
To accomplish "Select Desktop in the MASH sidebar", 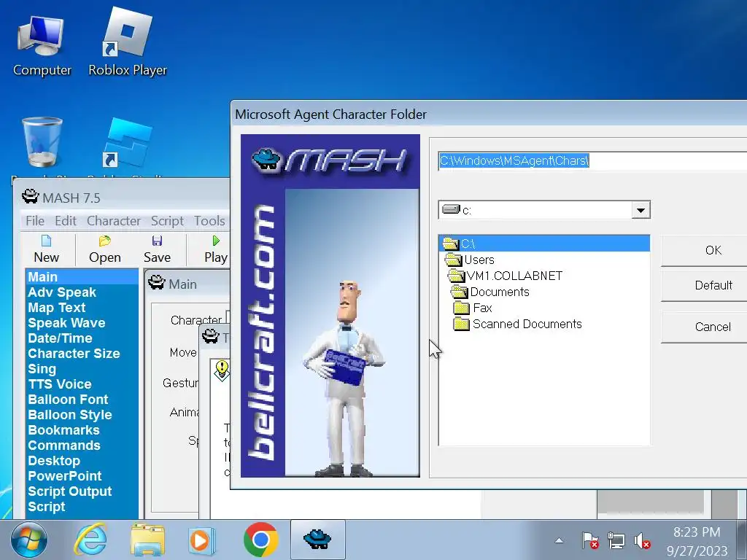I will click(82, 460).
